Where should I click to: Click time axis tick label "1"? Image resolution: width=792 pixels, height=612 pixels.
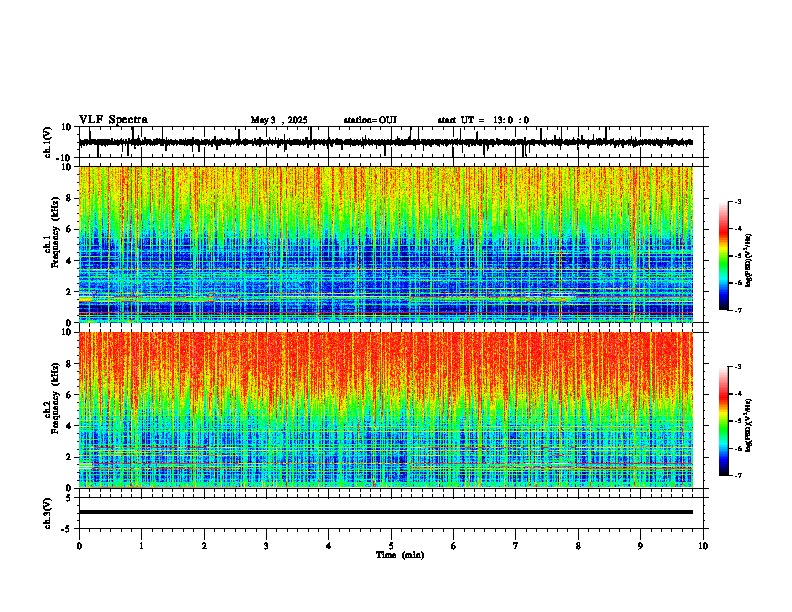[x=142, y=546]
